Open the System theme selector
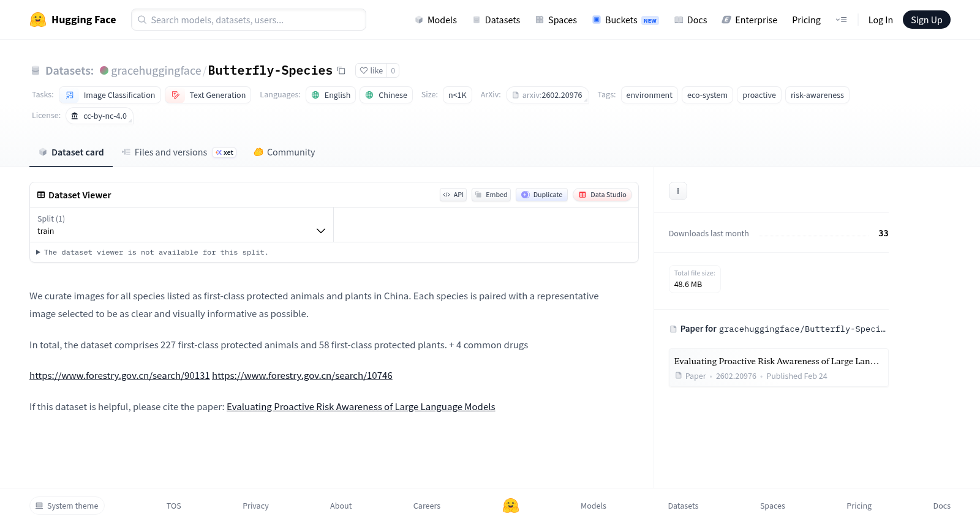Viewport: 980px width, 527px height. coord(67,506)
